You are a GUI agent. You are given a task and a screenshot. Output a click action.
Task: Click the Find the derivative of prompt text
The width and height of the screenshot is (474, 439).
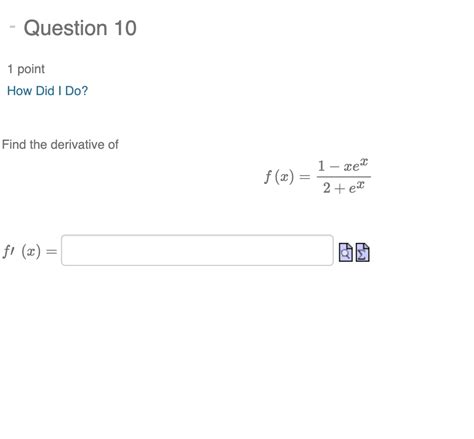coord(60,144)
